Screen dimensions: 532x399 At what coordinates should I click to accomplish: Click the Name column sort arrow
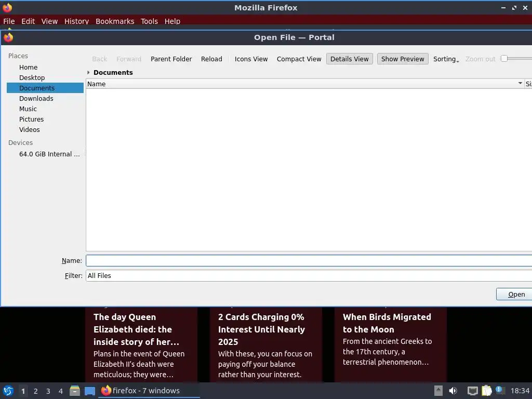click(520, 83)
